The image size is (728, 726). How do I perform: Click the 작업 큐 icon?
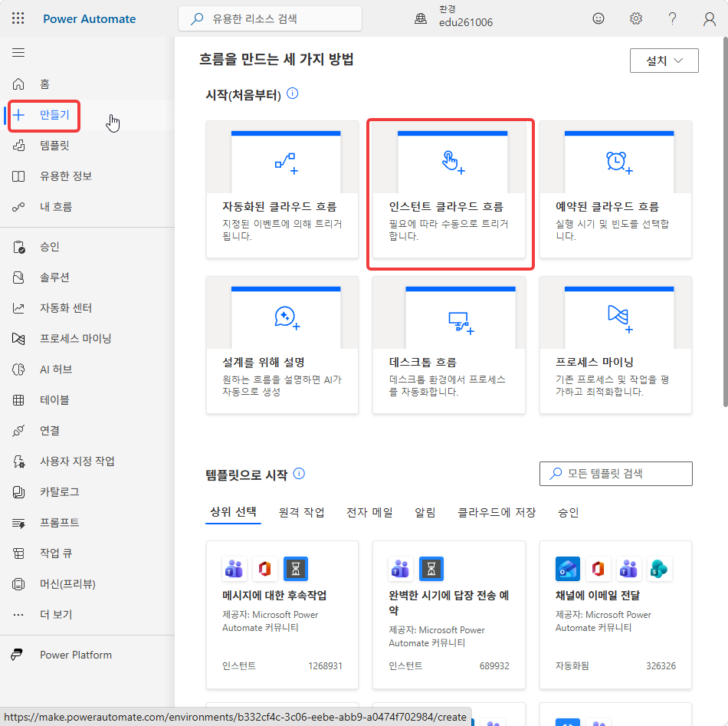tap(18, 554)
